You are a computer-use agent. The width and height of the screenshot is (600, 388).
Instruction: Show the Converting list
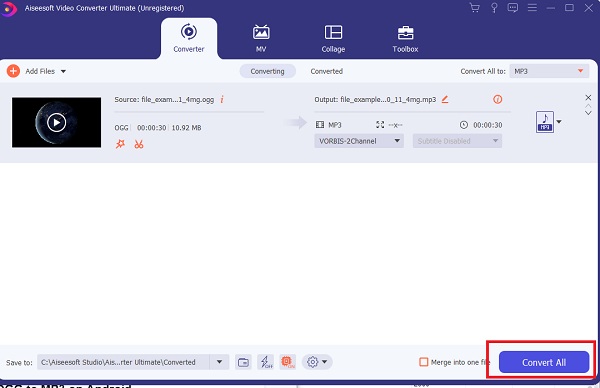(267, 71)
